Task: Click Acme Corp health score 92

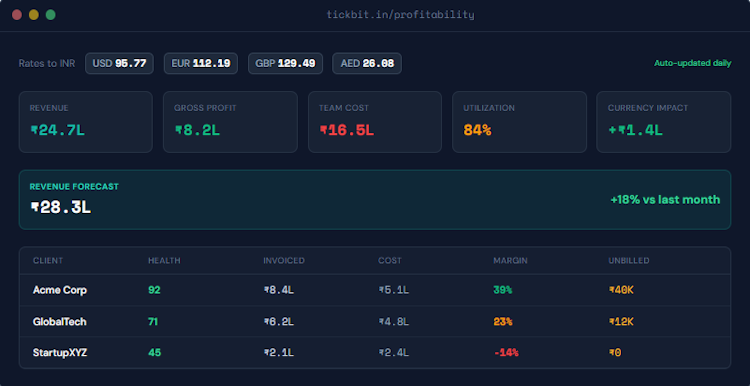Action: coord(154,290)
